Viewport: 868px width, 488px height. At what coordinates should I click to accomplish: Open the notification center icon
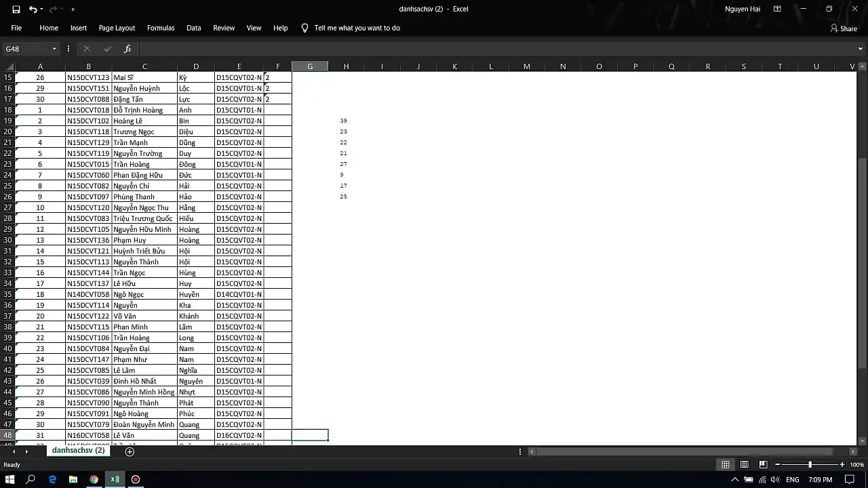850,479
